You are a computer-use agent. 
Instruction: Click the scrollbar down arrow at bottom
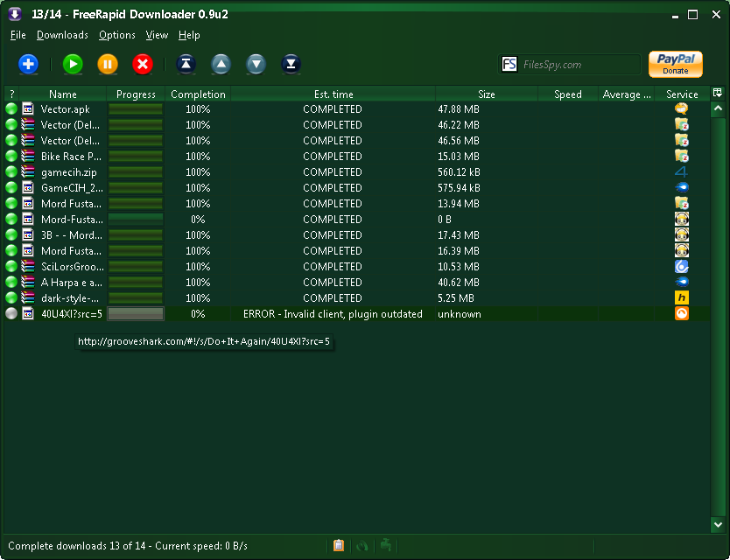[718, 524]
